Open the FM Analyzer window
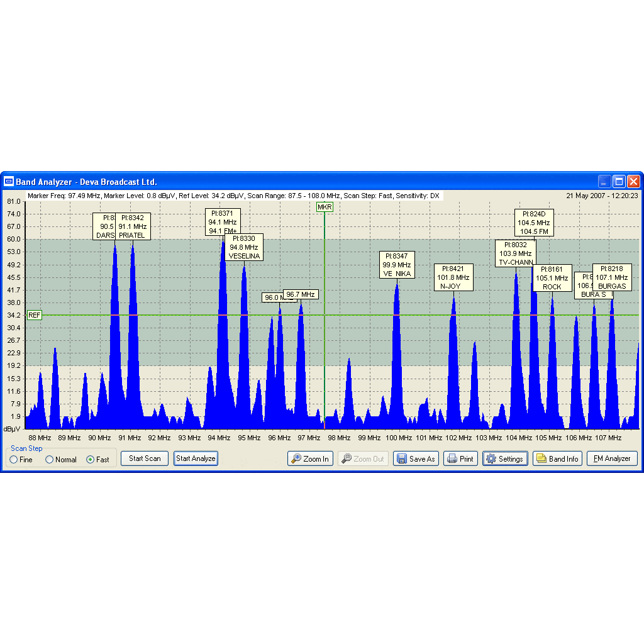 pyautogui.click(x=612, y=459)
